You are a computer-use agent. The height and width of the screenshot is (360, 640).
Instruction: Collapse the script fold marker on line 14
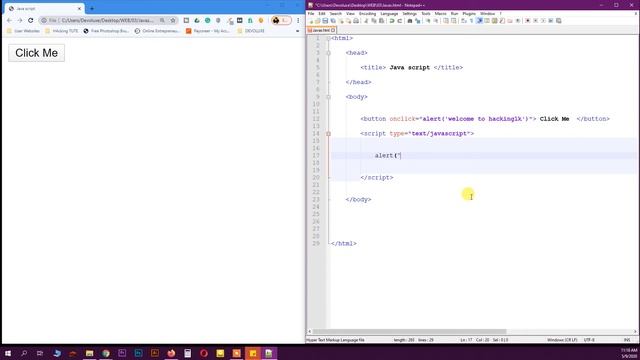(x=328, y=133)
